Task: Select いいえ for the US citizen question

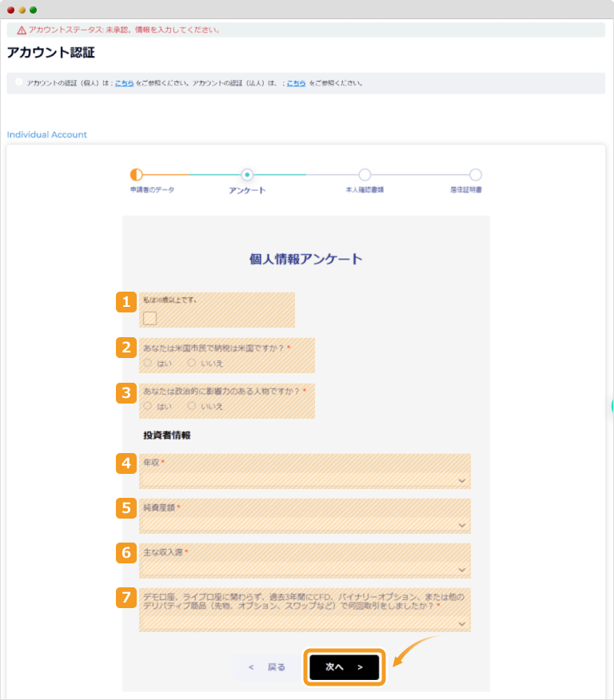Action: [191, 363]
